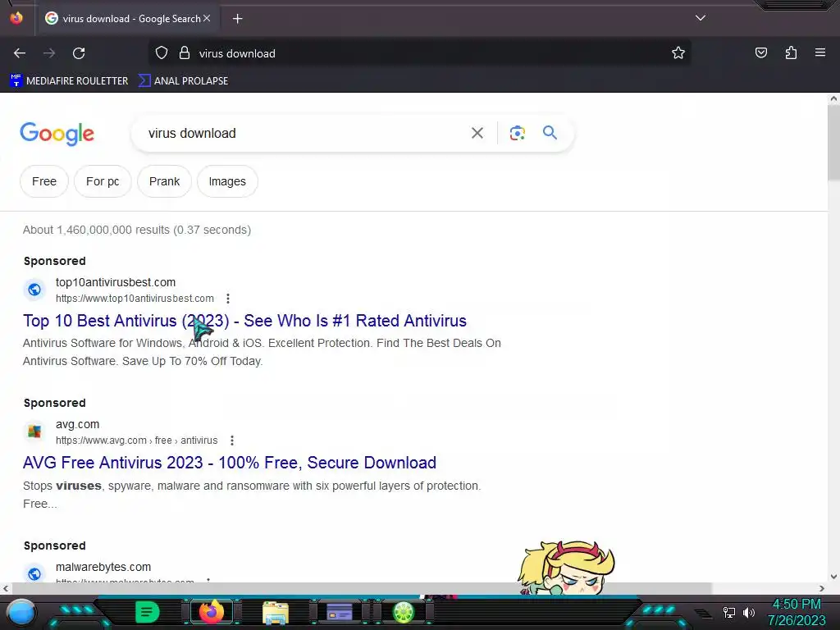Viewport: 840px width, 630px height.
Task: Open the purple window app in taskbar
Action: [x=340, y=612]
